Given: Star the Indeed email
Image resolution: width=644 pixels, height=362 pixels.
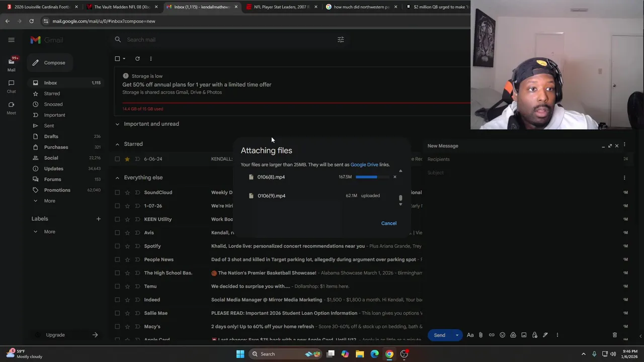Looking at the screenshot, I should (x=127, y=300).
